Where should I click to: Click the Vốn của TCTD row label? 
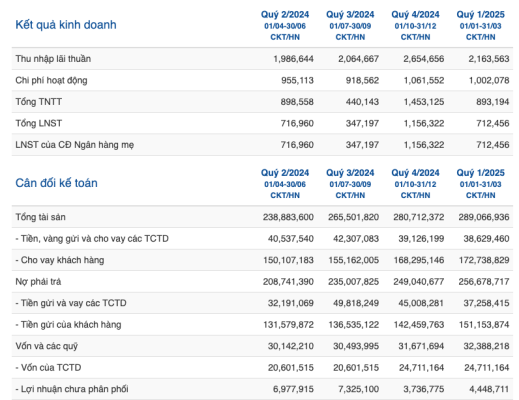click(48, 367)
